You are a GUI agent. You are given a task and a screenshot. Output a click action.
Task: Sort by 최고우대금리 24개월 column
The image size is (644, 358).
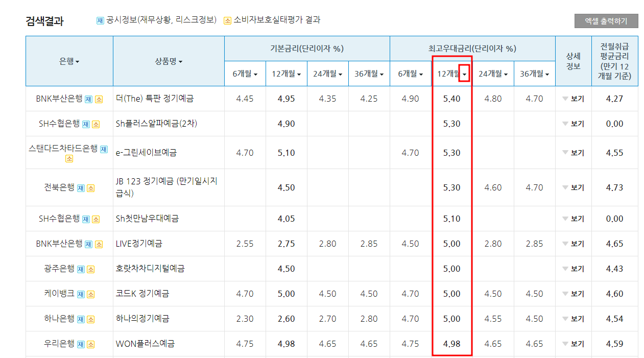pos(493,74)
